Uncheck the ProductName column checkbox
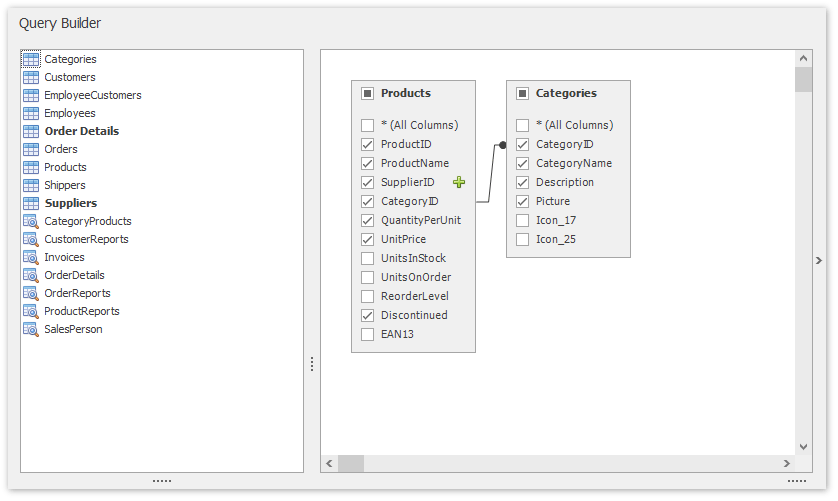This screenshot has width=838, height=501. coord(368,163)
